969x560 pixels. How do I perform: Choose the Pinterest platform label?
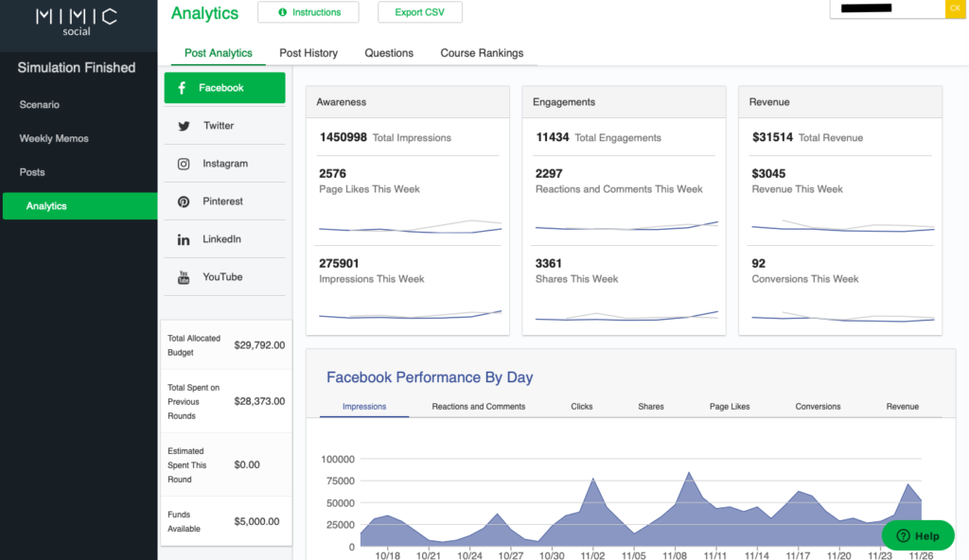coord(222,201)
